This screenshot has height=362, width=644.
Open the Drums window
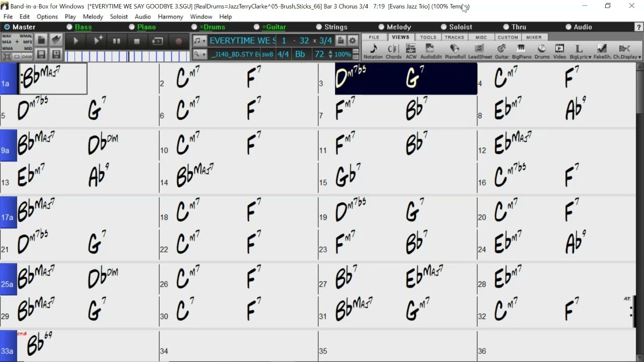pos(542,51)
